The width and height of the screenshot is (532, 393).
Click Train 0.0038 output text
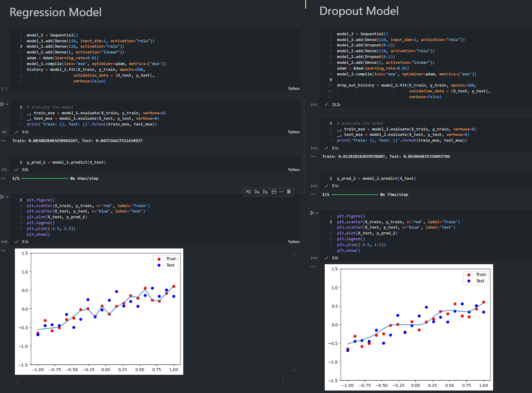pyautogui.click(x=77, y=141)
